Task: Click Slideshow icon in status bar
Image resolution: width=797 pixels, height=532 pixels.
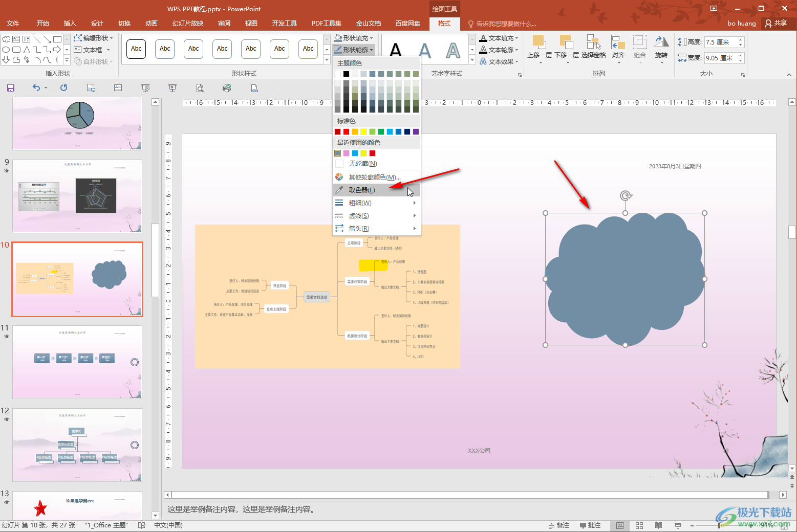Action: [x=678, y=525]
